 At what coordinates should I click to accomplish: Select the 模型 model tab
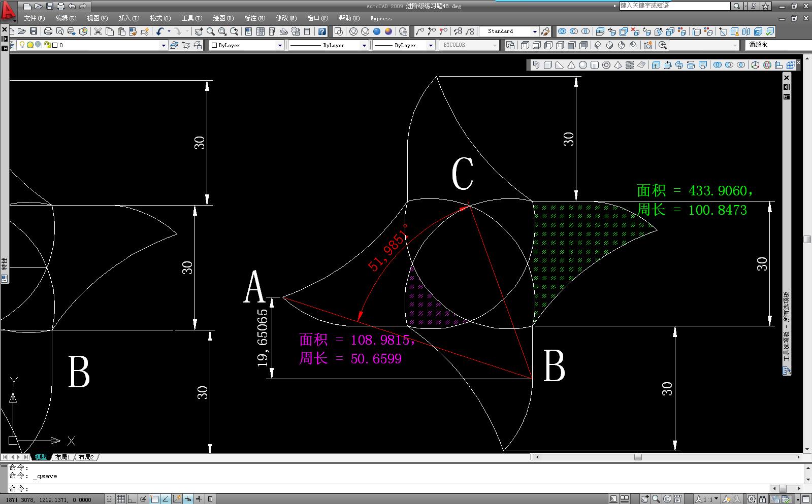coord(41,457)
